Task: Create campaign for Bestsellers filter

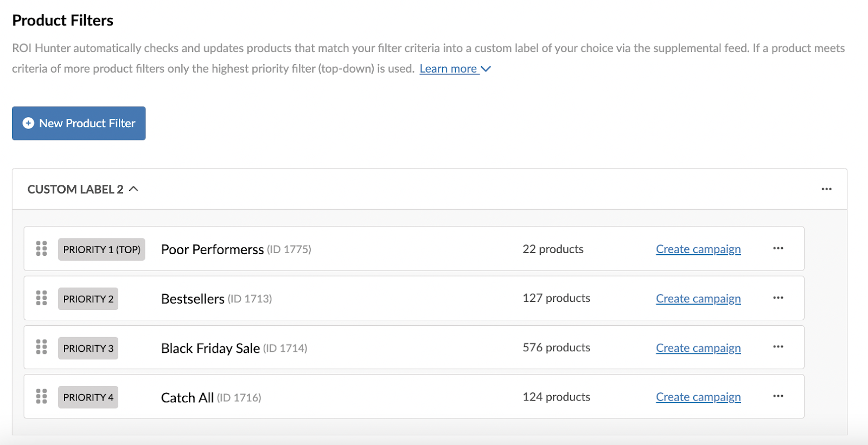Action: pyautogui.click(x=698, y=299)
